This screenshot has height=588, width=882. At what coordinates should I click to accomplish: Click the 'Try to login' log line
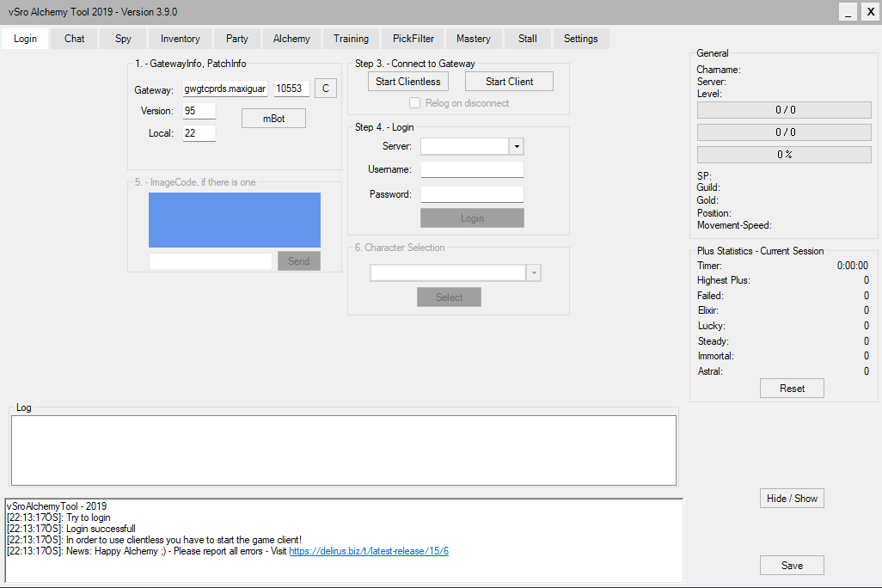tap(89, 518)
